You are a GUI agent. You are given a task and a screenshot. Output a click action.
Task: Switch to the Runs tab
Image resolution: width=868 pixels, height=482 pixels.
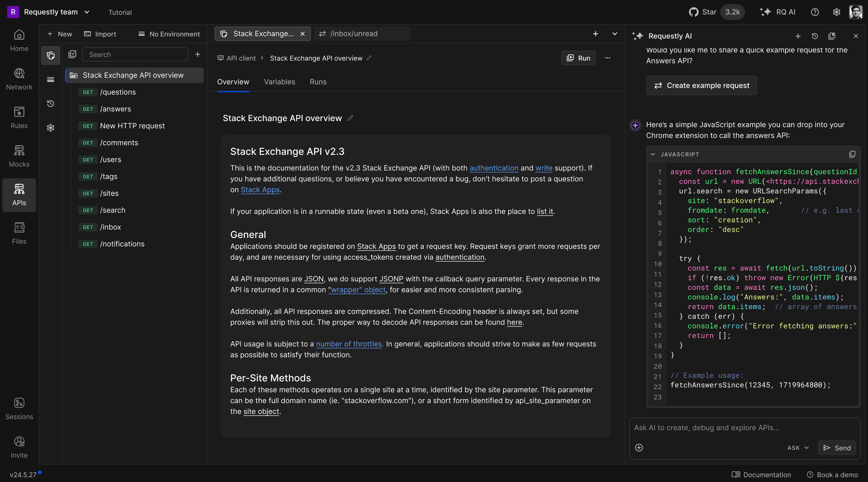[318, 82]
